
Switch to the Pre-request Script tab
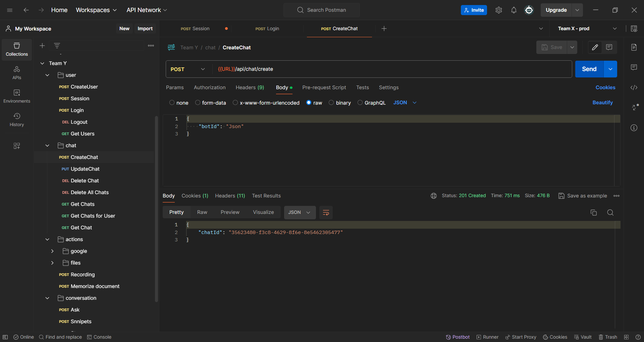(x=324, y=88)
